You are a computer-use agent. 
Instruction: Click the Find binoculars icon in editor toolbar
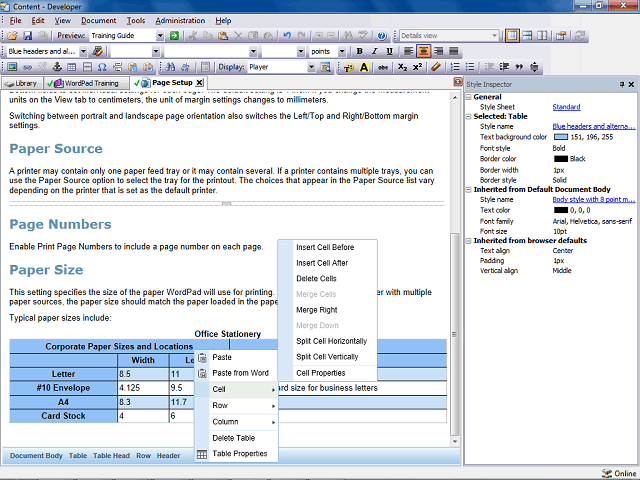170,67
